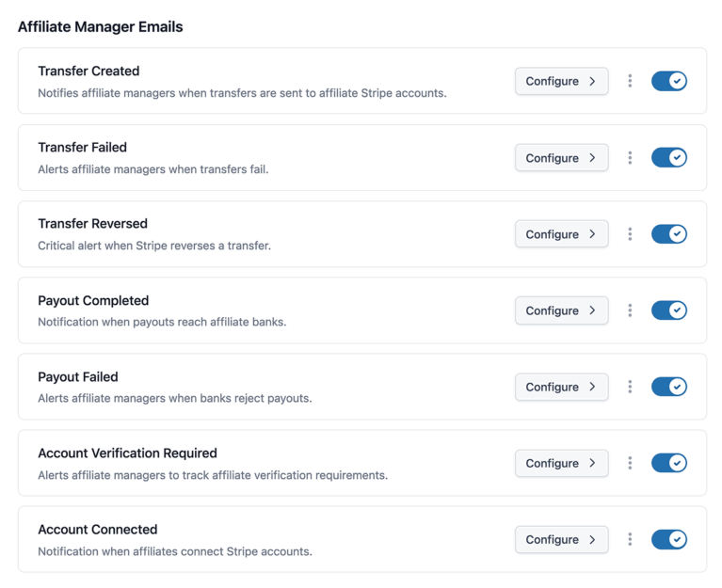
Task: Select the Payout Completed title text
Action: [93, 300]
